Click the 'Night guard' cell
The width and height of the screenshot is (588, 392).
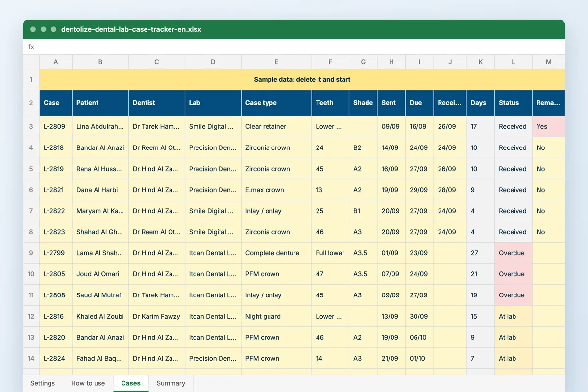click(x=276, y=316)
